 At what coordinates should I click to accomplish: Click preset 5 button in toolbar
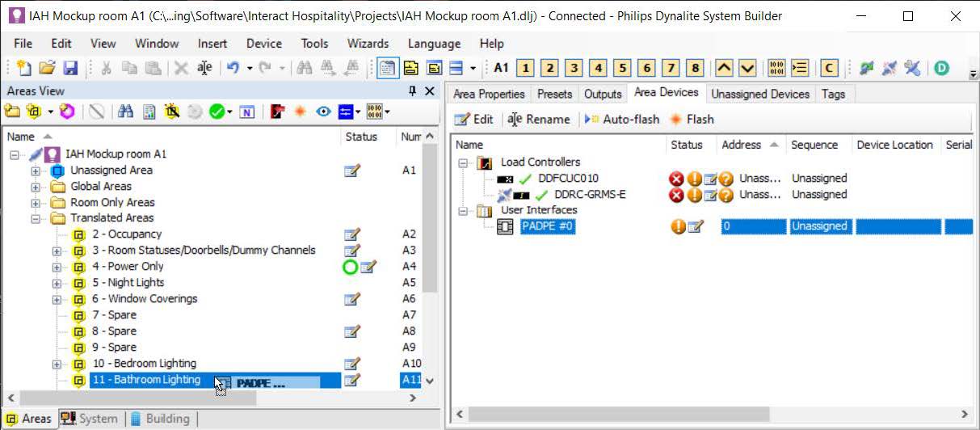622,69
